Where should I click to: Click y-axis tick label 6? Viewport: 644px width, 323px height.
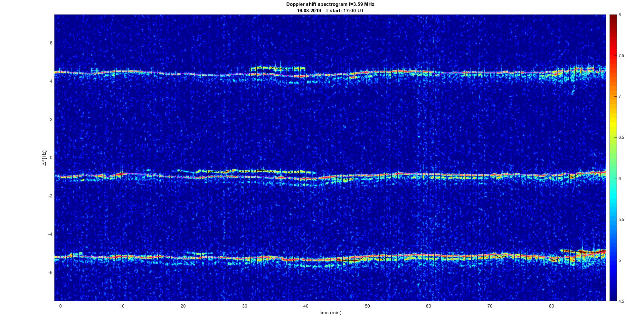(51, 43)
